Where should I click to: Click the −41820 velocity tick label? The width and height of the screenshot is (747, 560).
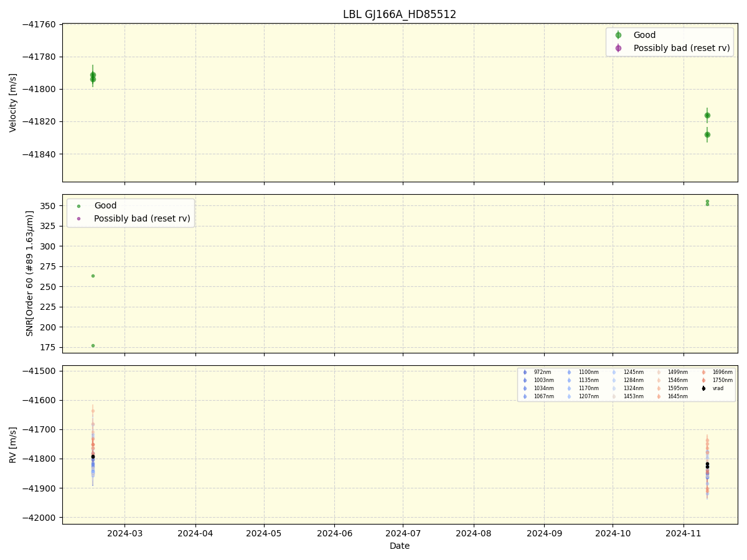[x=39, y=121]
